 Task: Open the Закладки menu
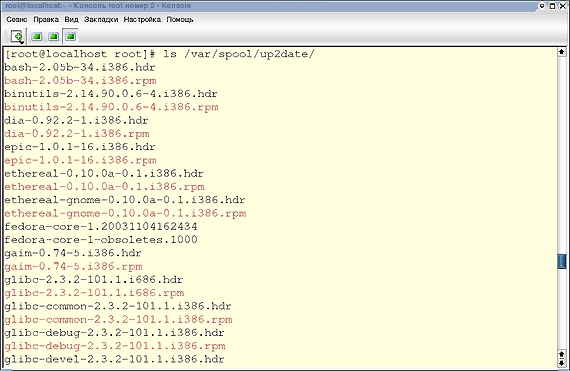pyautogui.click(x=101, y=20)
